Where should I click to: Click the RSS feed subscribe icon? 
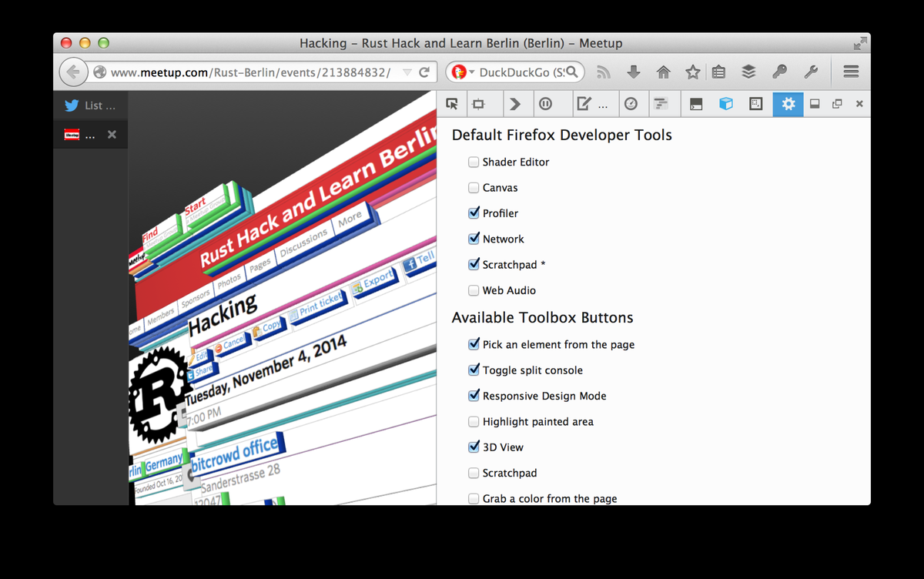click(604, 72)
